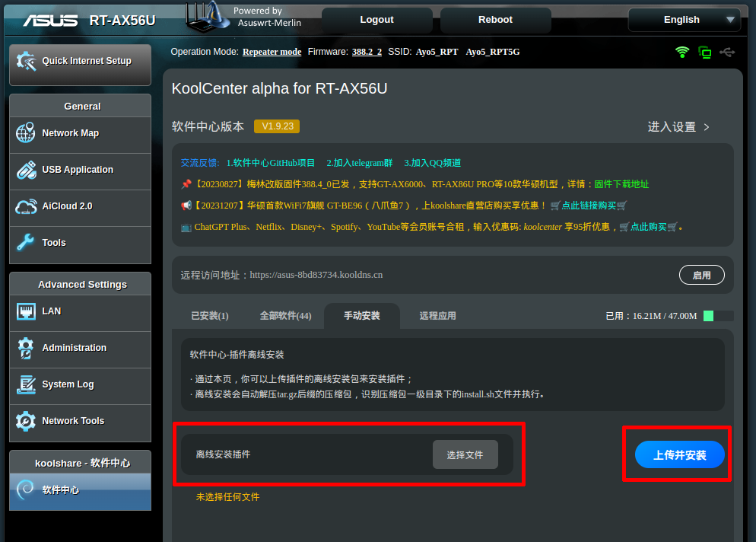Click the Administration gear icon

[x=26, y=348]
